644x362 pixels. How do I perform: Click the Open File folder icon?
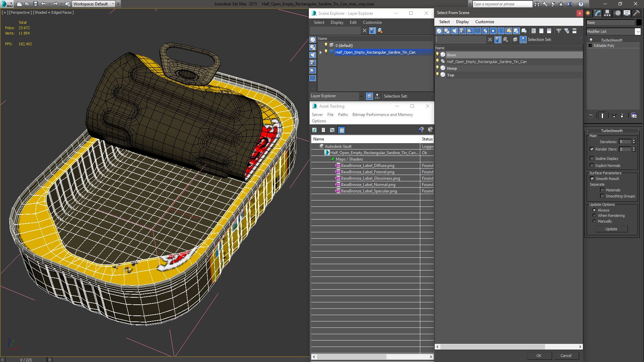tap(28, 4)
